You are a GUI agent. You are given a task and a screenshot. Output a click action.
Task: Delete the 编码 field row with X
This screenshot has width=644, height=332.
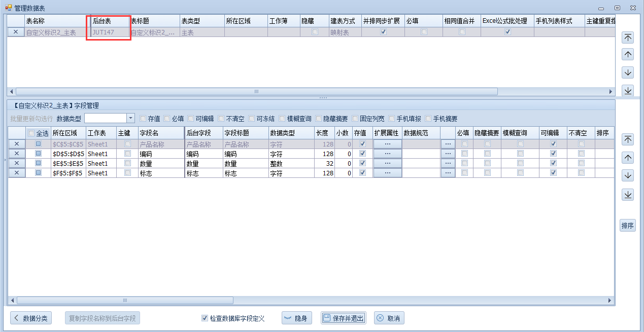[x=17, y=154]
